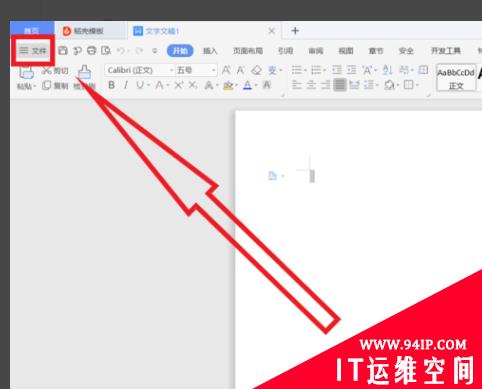Click the Print Preview icon
The width and height of the screenshot is (482, 389).
pos(106,51)
